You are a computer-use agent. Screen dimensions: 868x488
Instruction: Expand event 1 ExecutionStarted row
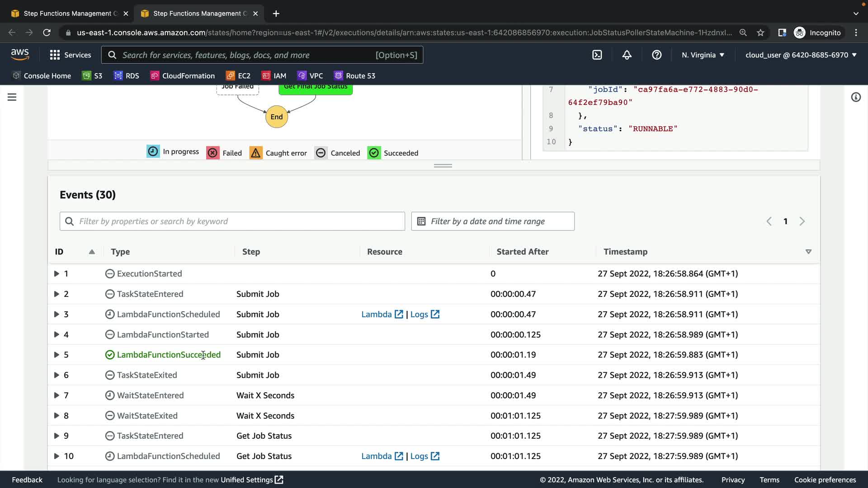coord(57,274)
